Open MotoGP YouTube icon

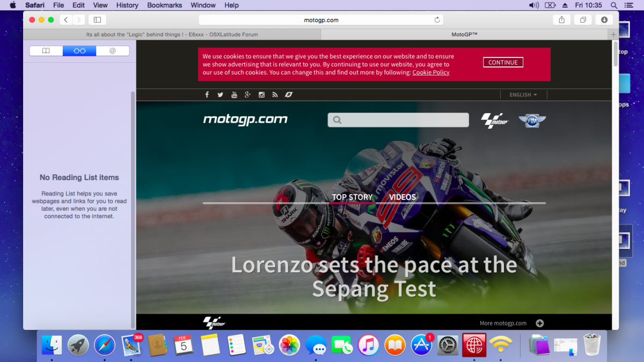tap(234, 95)
